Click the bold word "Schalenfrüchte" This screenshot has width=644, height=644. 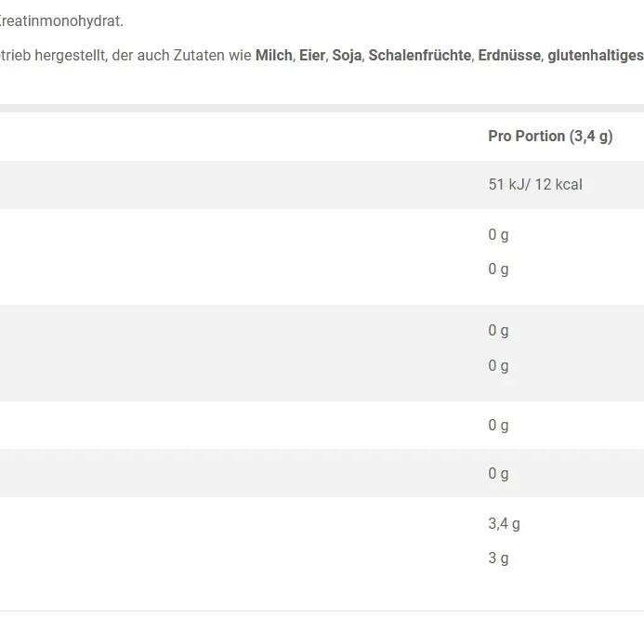(x=419, y=56)
